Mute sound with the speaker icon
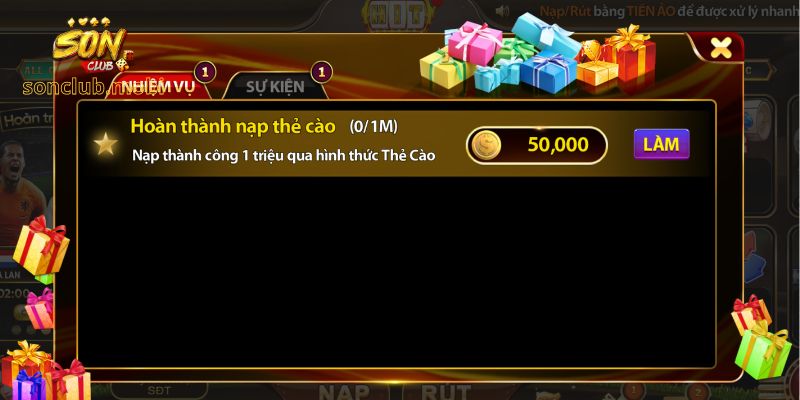This screenshot has height=400, width=800. pyautogui.click(x=502, y=11)
